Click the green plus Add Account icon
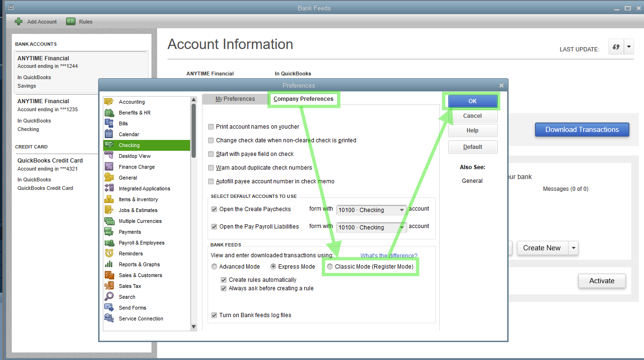This screenshot has height=360, width=644. [19, 22]
